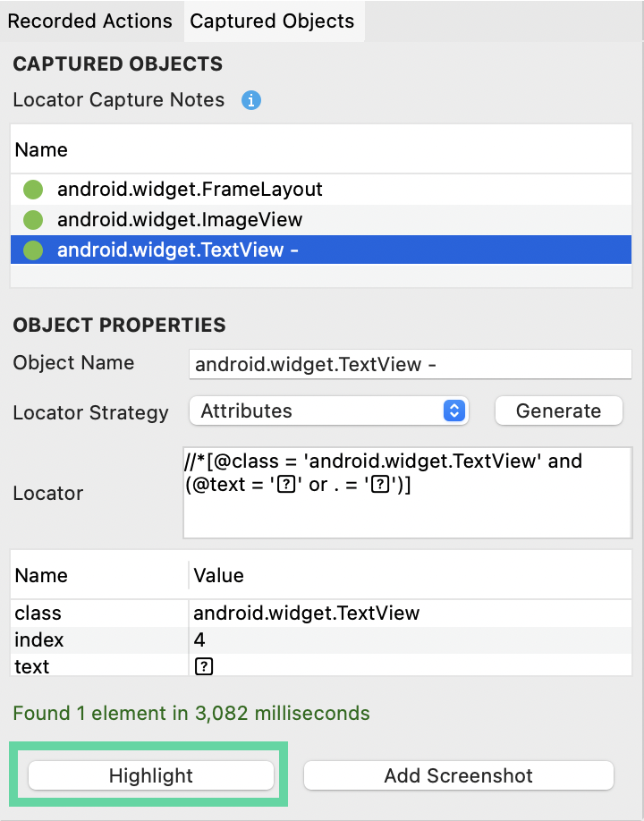
Task: Open the Locator Capture Notes info icon
Action: pyautogui.click(x=251, y=99)
